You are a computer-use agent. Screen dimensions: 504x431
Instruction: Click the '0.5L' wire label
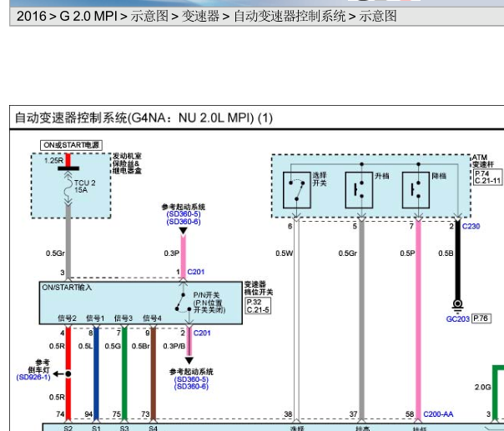85,346
